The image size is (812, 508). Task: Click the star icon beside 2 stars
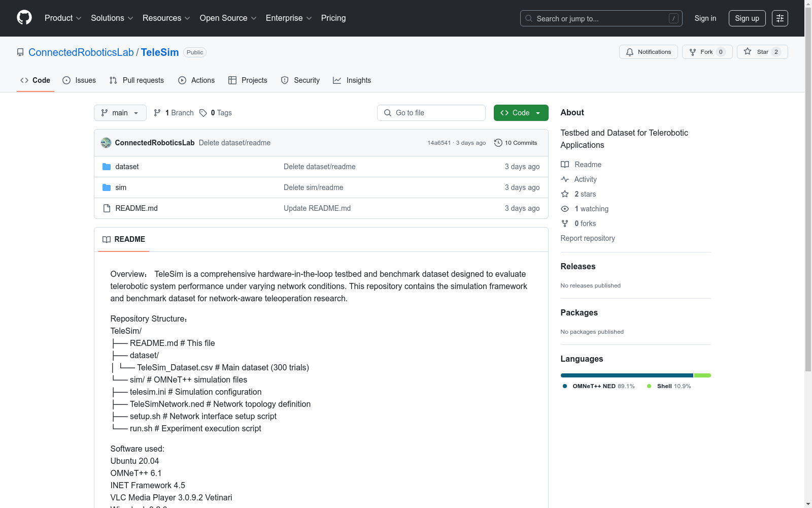(x=565, y=194)
